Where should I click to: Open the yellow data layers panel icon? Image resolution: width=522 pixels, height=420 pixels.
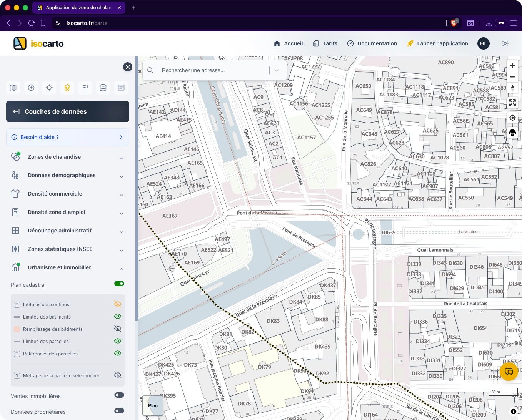coord(67,88)
